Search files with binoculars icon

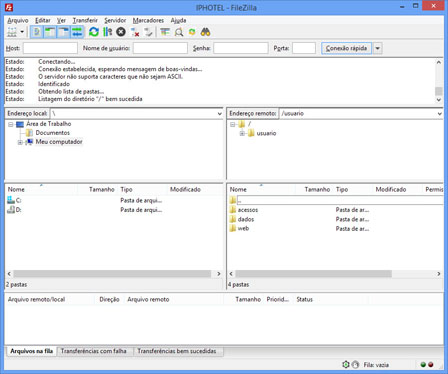click(x=205, y=32)
